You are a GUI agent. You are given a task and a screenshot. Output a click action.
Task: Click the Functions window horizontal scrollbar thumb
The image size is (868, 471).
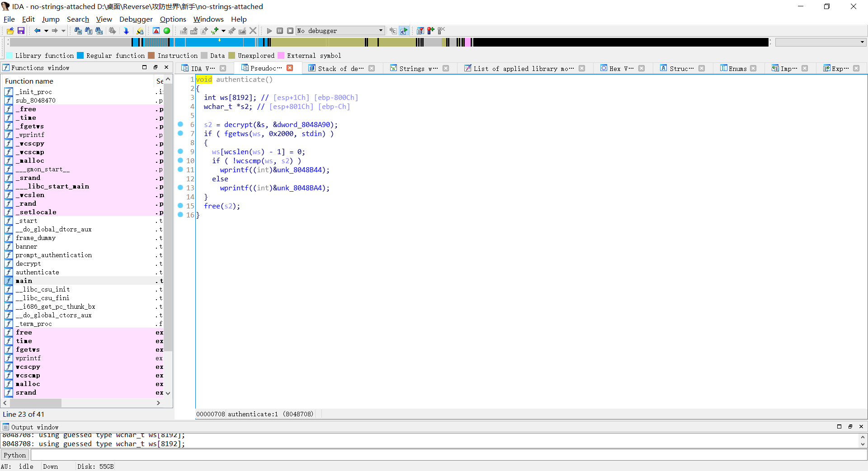coord(35,403)
